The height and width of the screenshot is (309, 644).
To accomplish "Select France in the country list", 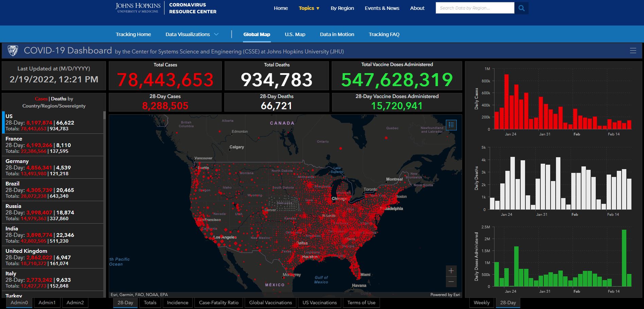I will coord(53,145).
